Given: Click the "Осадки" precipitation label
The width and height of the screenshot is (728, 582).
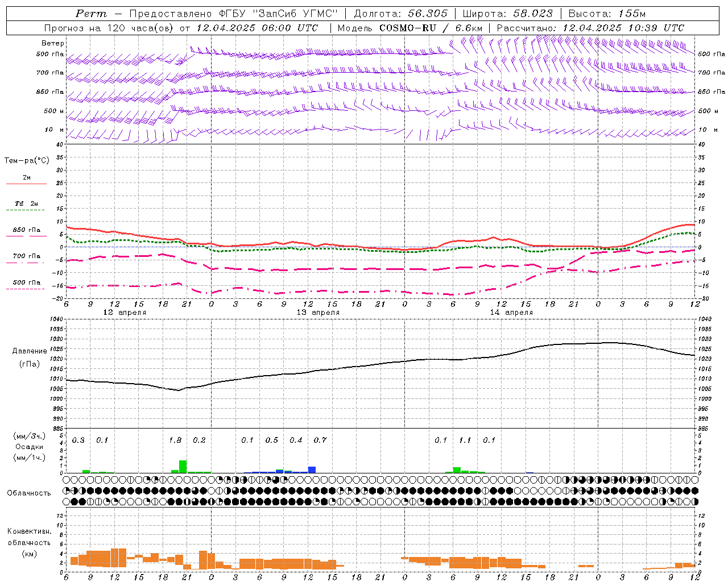Looking at the screenshot, I should 30,447.
